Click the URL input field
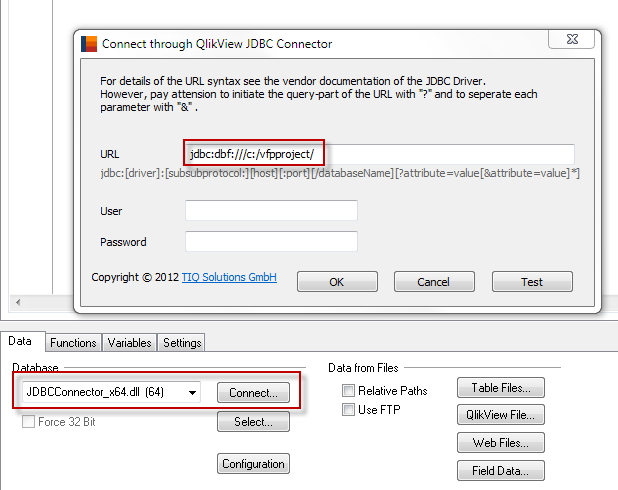The width and height of the screenshot is (618, 490). coord(380,154)
